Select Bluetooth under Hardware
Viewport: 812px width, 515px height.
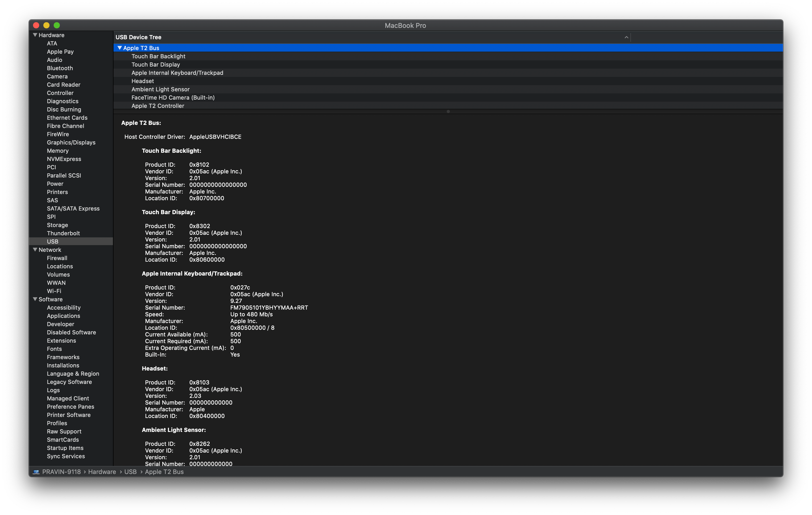click(x=60, y=68)
